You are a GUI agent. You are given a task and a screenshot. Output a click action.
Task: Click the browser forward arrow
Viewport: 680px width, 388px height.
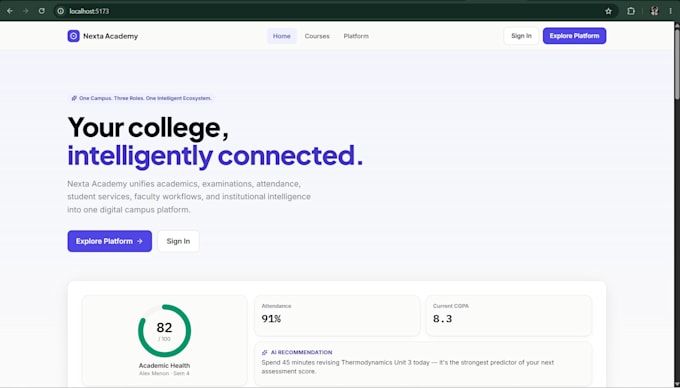coord(26,11)
